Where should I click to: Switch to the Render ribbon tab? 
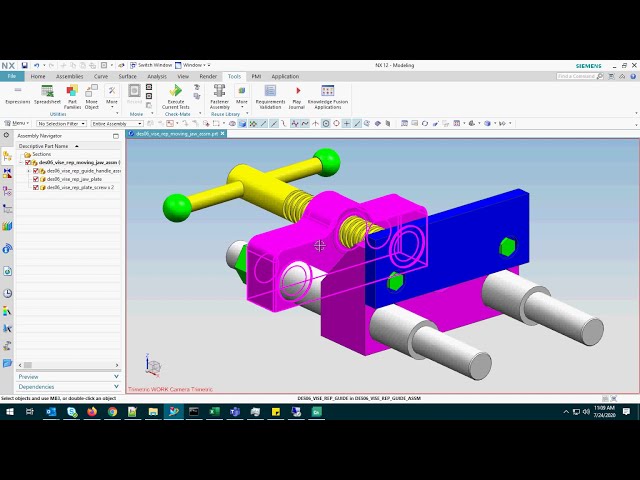[208, 76]
